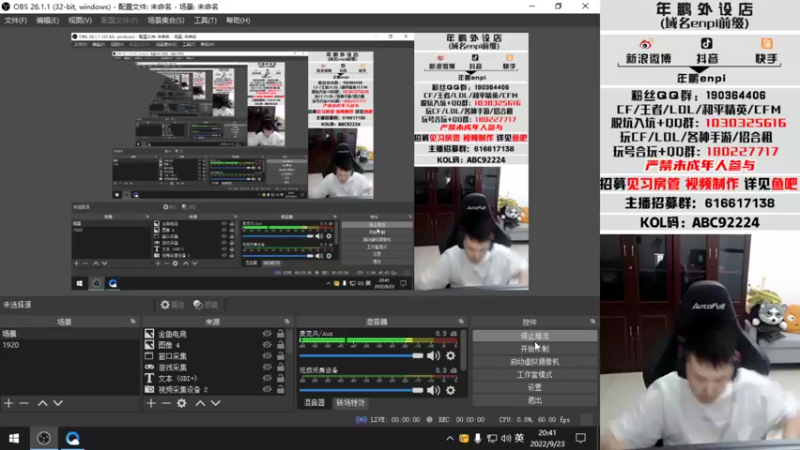Add a new scene with the plus icon
The width and height of the screenshot is (800, 450).
click(9, 403)
